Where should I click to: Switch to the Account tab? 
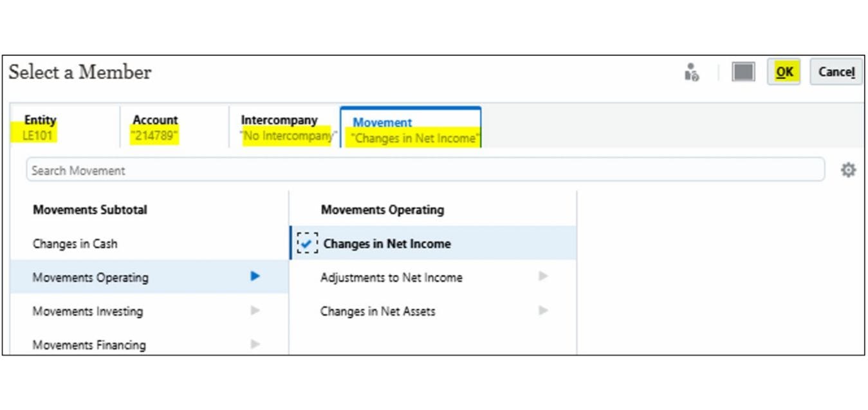[154, 126]
